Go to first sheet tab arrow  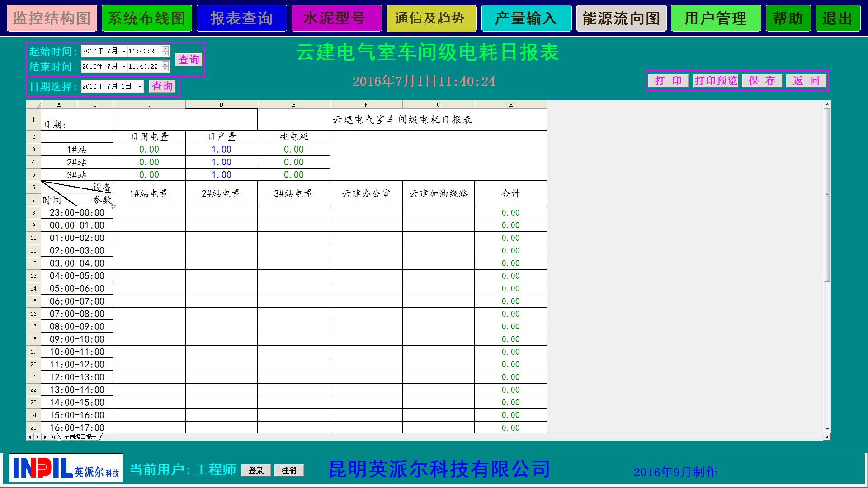(x=30, y=437)
